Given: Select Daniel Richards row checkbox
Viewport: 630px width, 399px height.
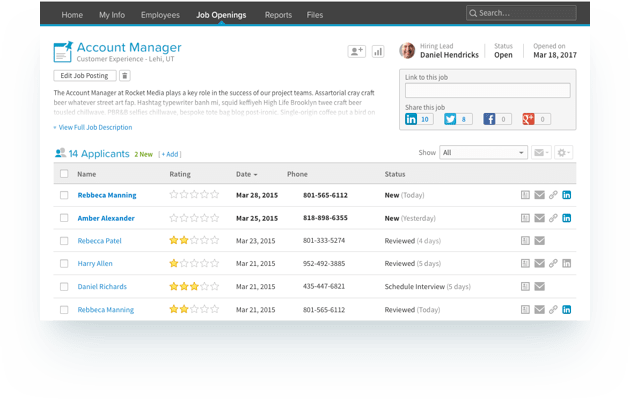Looking at the screenshot, I should coord(64,286).
